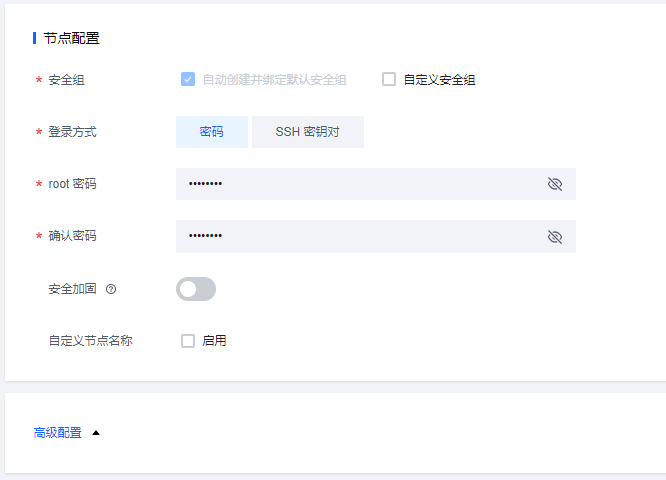666x480 pixels.
Task: Click the 安全加固 label text
Action: 72,289
